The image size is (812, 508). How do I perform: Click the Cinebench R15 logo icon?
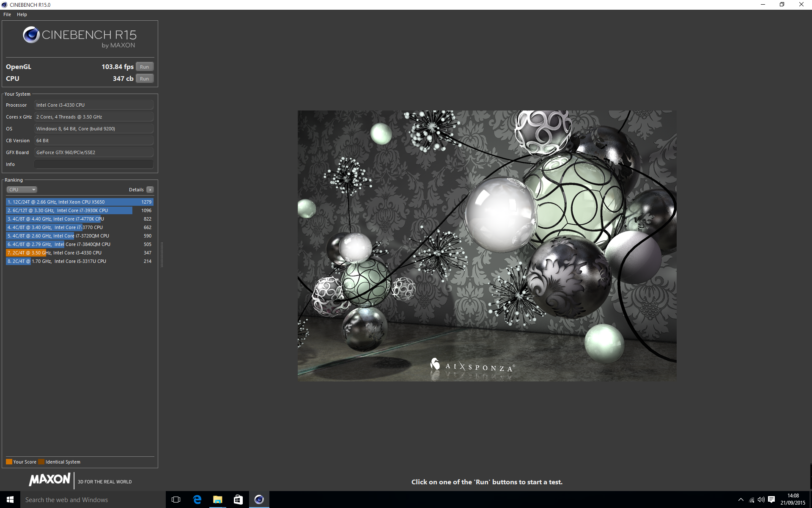31,35
